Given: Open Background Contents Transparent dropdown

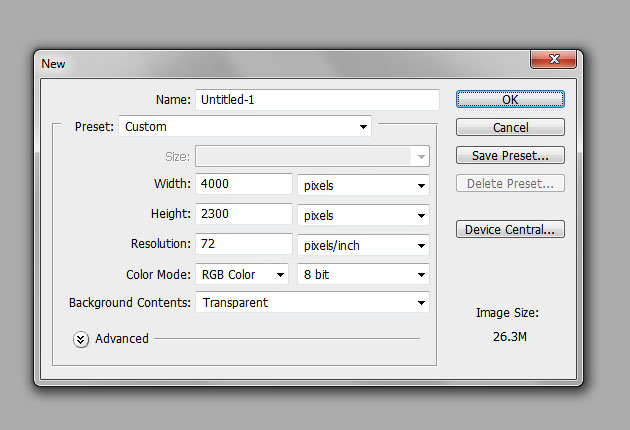Looking at the screenshot, I should click(313, 302).
